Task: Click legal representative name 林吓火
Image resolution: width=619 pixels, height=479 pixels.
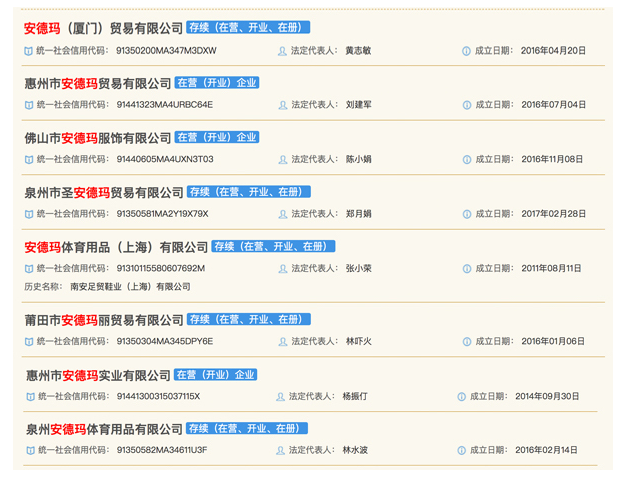Action: pyautogui.click(x=359, y=341)
